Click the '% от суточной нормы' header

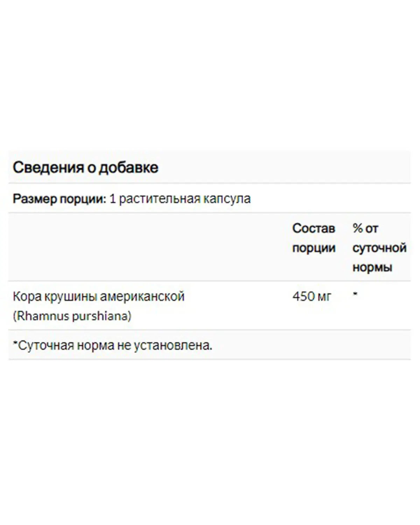click(x=379, y=248)
